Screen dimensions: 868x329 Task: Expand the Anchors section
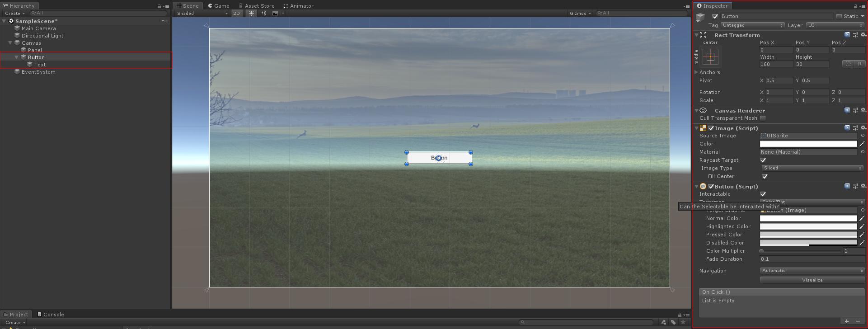[696, 72]
